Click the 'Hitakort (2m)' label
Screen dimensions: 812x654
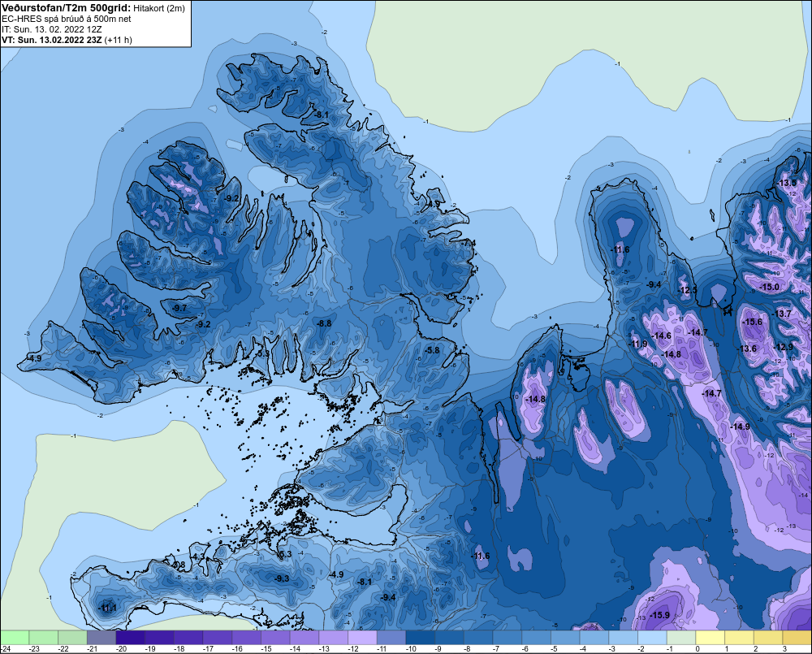(x=159, y=8)
